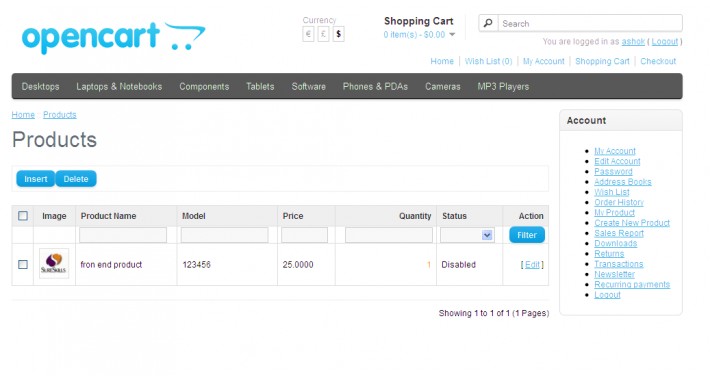Edit the fron end product row
This screenshot has height=380, width=710.
(532, 265)
